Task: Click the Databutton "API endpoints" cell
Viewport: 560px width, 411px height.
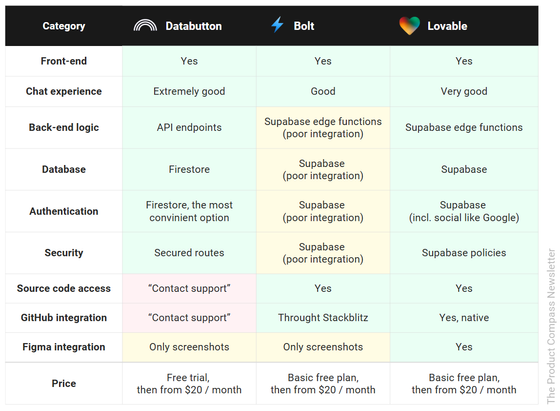Action: (x=189, y=127)
